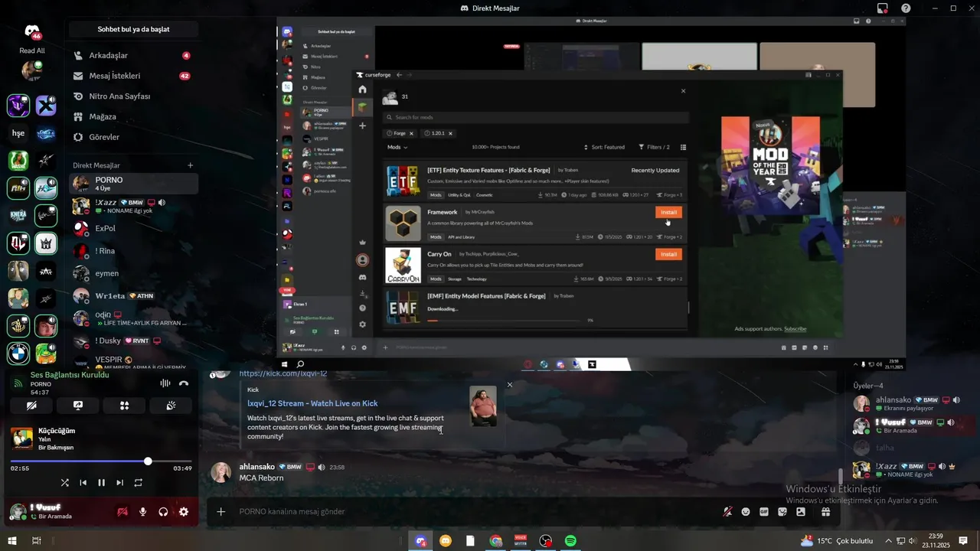Open Arkadaşlar tab
The image size is (980, 551).
click(132, 56)
